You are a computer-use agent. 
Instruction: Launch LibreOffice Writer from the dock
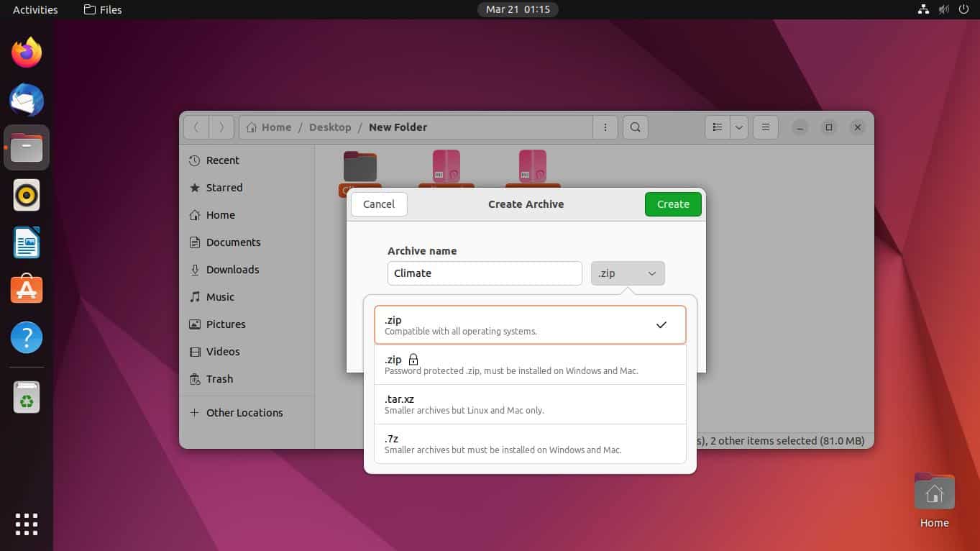tap(27, 242)
